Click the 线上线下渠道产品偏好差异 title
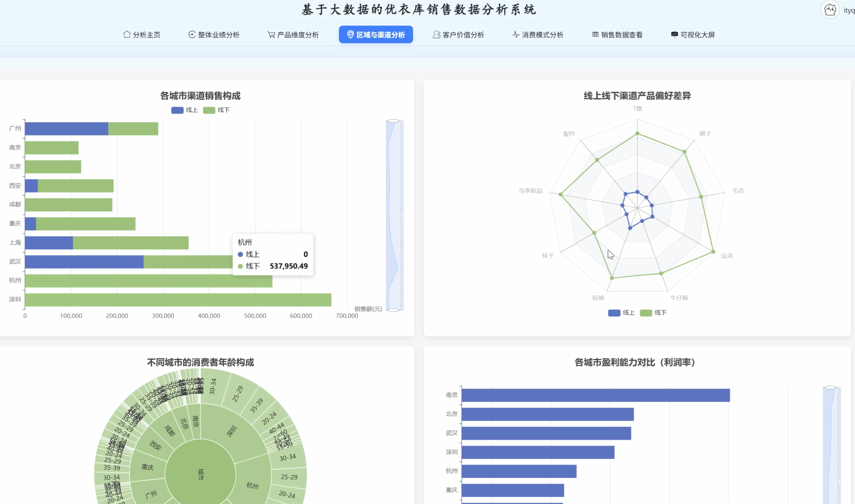The height and width of the screenshot is (504, 855). 637,96
